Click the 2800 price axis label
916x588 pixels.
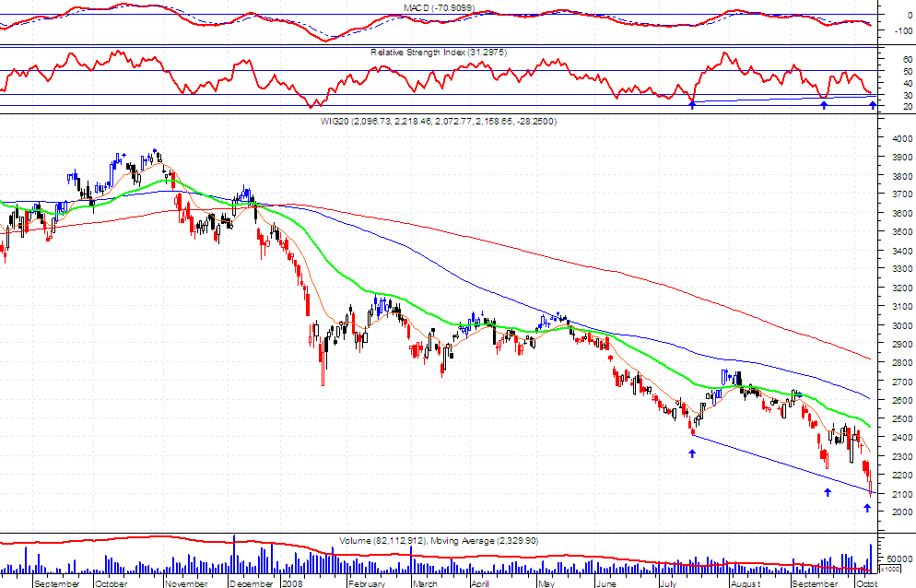click(x=902, y=363)
